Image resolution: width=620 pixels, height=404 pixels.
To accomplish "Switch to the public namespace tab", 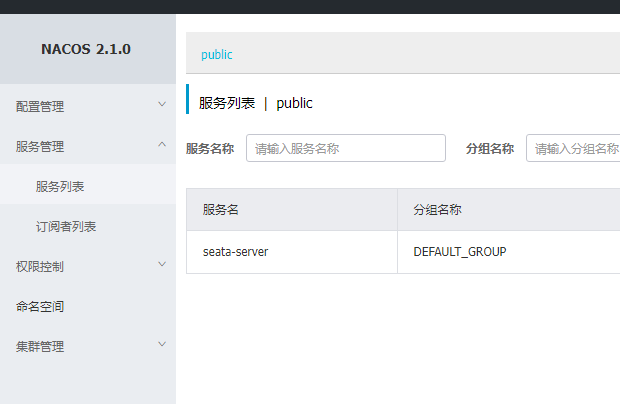I will point(217,55).
